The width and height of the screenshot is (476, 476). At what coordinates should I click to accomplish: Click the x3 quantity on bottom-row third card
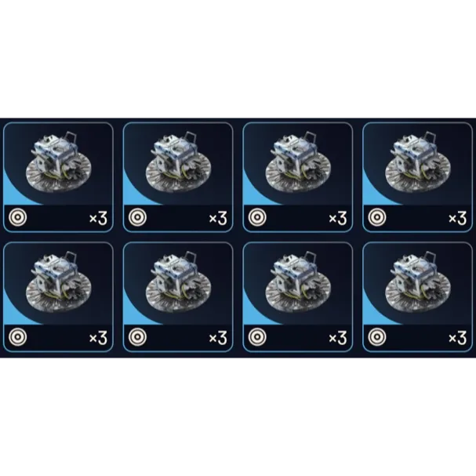coord(338,337)
